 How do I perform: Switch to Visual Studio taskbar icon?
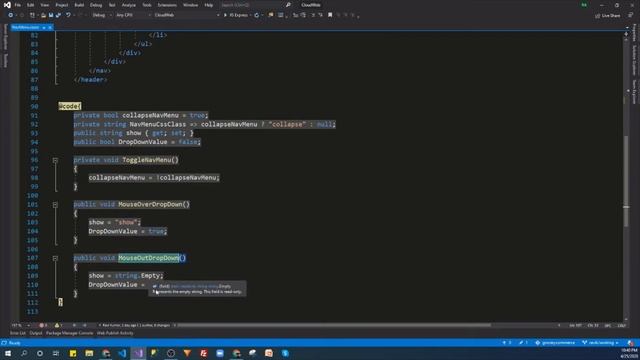tap(138, 353)
